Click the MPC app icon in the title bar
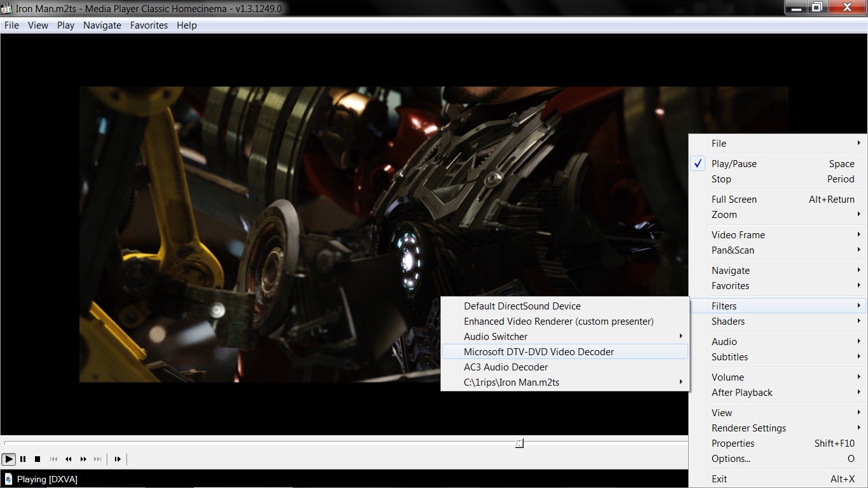 coord(6,8)
